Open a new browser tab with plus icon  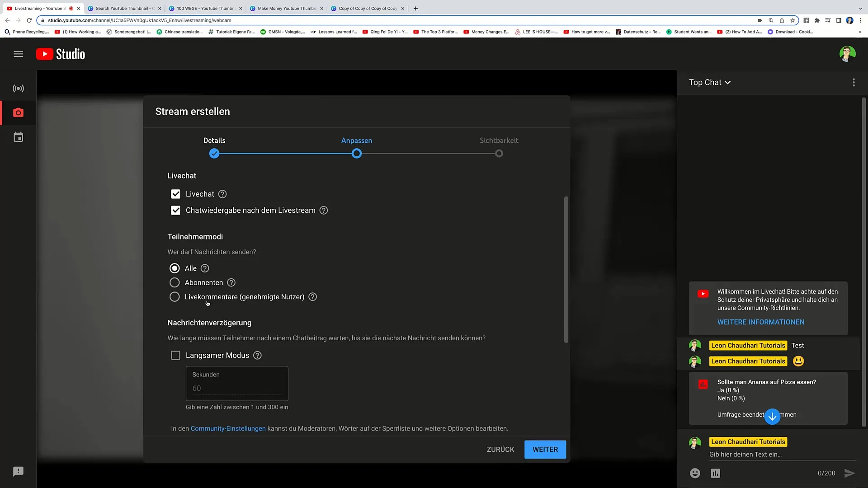pyautogui.click(x=415, y=8)
